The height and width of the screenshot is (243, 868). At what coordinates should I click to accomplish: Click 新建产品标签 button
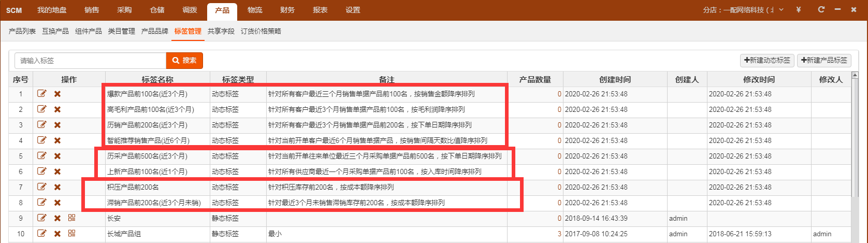[824, 60]
